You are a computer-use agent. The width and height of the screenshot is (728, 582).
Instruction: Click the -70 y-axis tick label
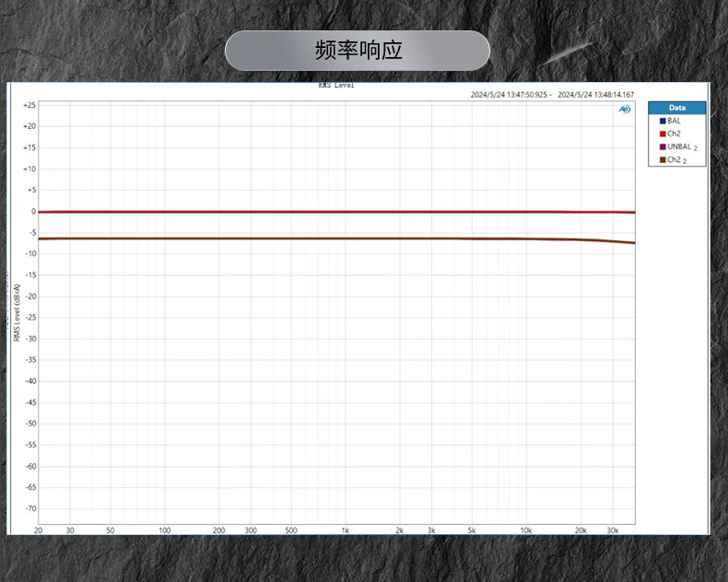pos(29,508)
